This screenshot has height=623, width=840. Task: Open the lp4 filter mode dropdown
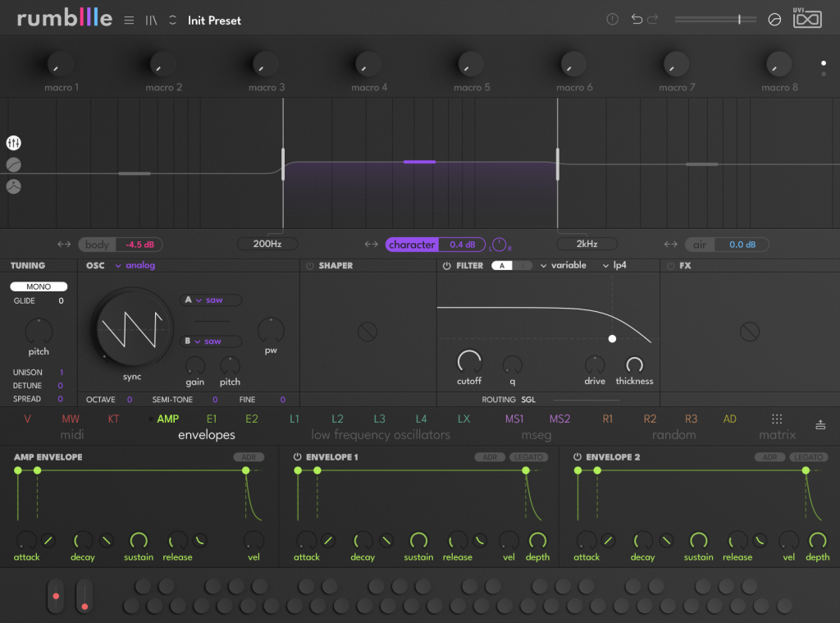coord(614,265)
